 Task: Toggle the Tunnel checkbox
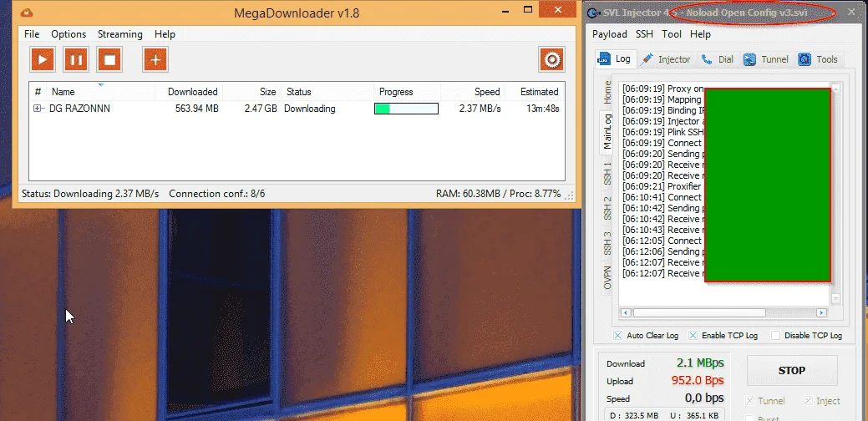(x=750, y=401)
